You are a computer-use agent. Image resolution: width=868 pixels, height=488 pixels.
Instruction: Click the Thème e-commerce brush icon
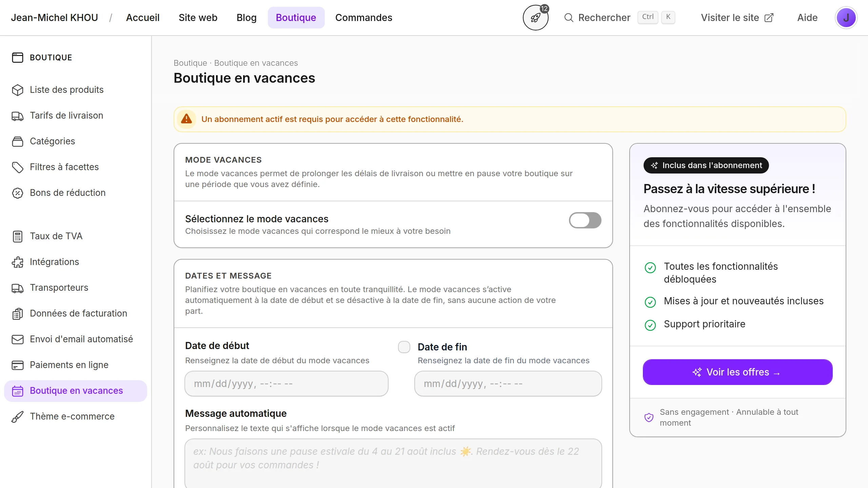tap(17, 416)
